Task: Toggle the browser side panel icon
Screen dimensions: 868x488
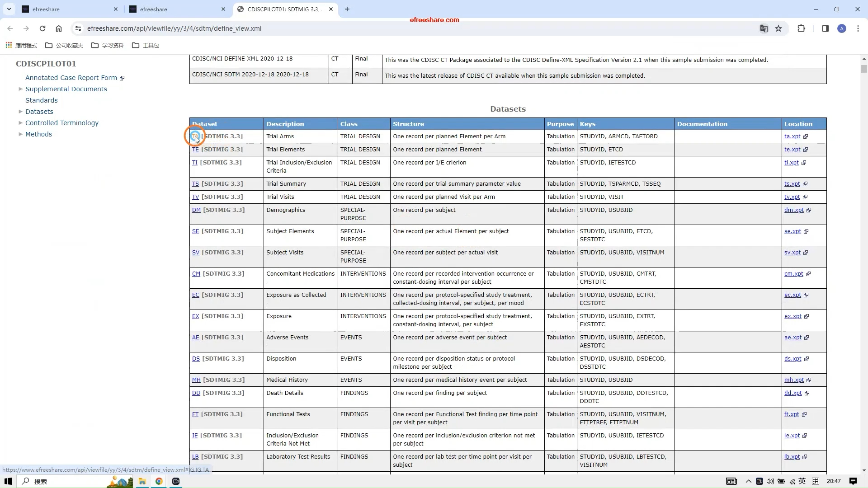Action: pos(825,28)
